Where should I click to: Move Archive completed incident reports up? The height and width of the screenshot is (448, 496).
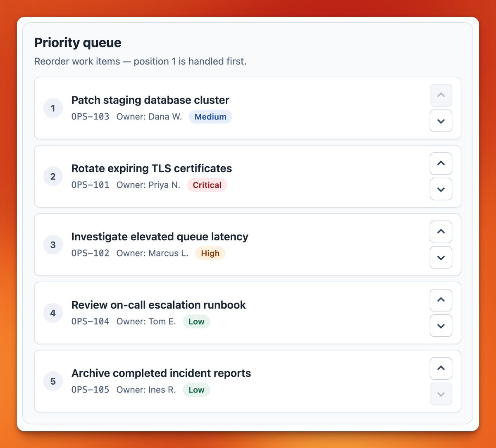coord(441,368)
